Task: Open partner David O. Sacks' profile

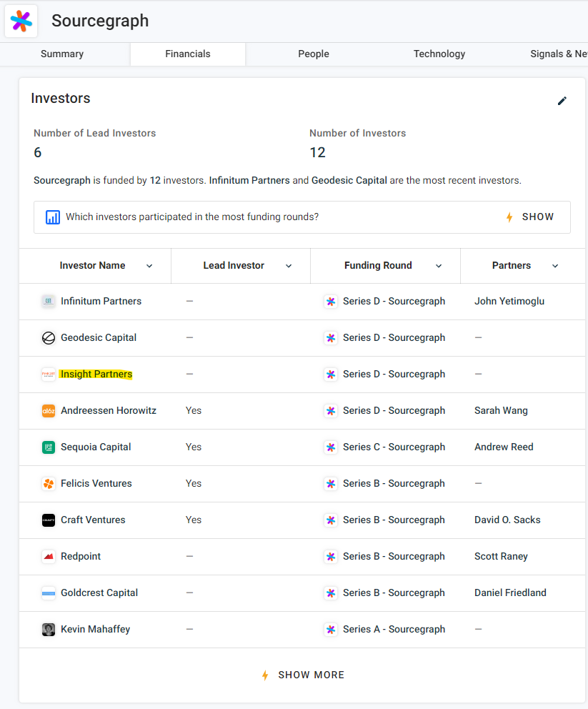Action: 507,520
